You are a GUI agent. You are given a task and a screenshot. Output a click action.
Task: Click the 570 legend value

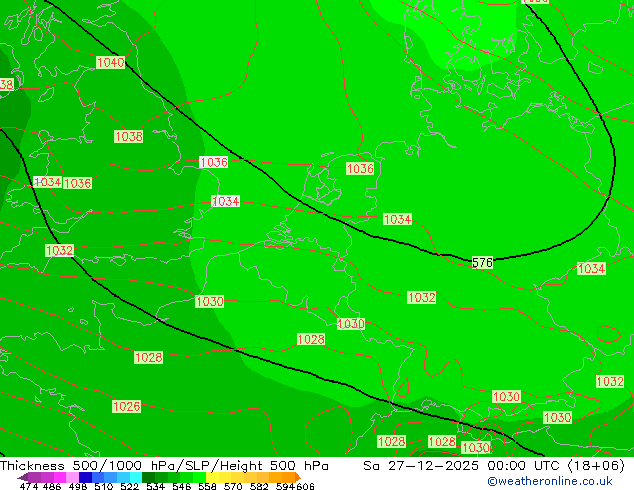(x=233, y=486)
